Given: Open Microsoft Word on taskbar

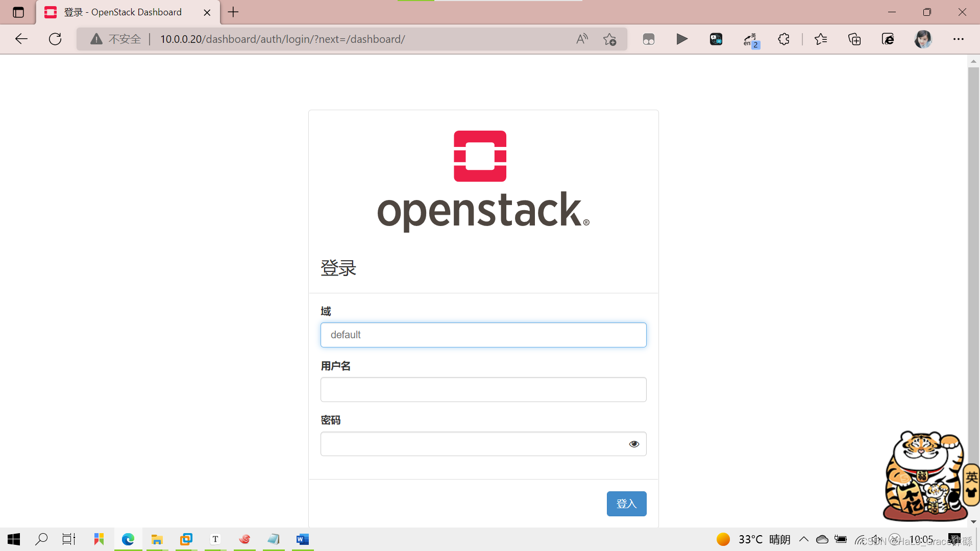Looking at the screenshot, I should pyautogui.click(x=303, y=539).
